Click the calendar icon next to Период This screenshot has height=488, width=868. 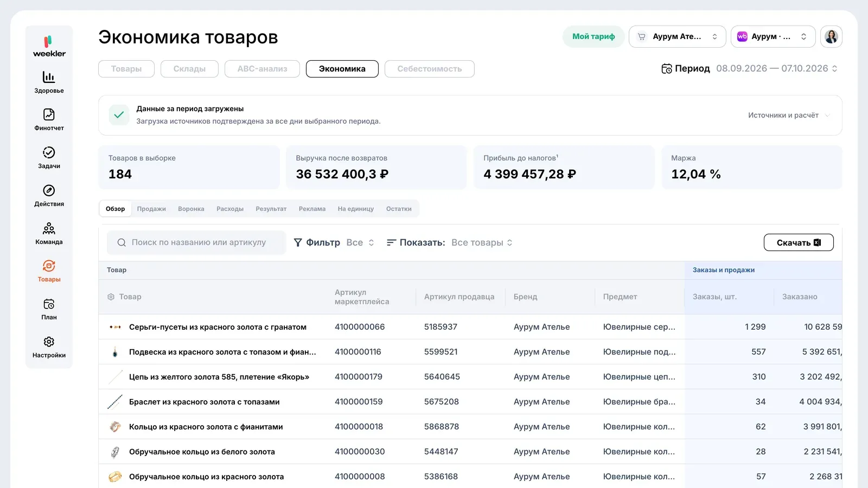[x=667, y=69]
